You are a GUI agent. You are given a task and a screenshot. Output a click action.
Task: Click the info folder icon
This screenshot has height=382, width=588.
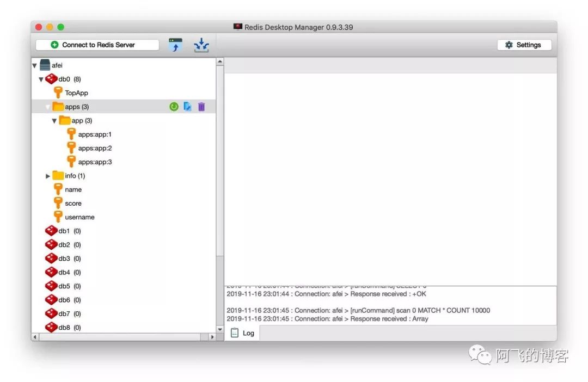(x=58, y=175)
